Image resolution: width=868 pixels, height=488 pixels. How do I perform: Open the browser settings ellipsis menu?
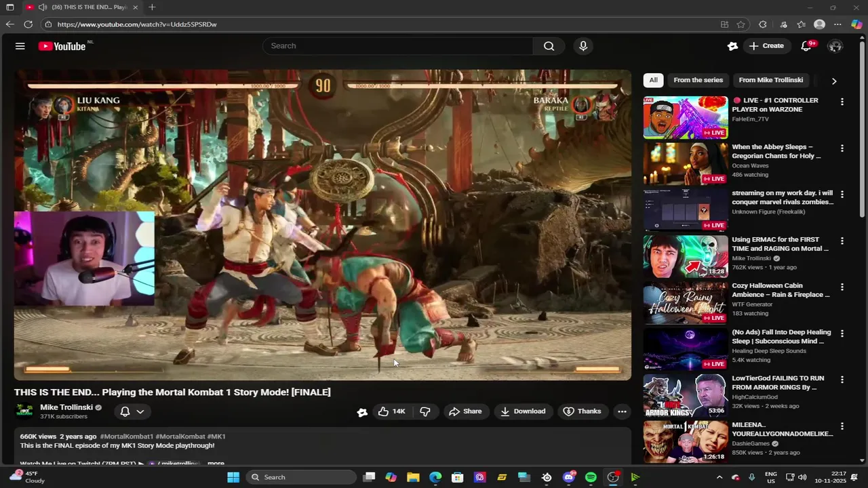(838, 24)
